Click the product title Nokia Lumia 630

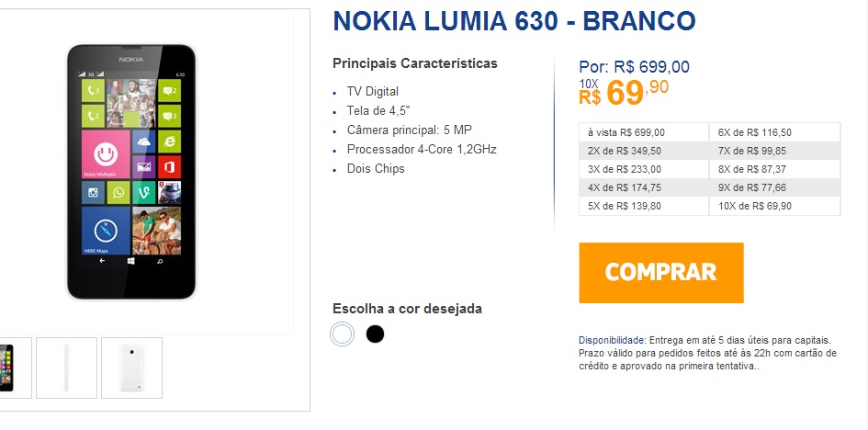coord(513,21)
